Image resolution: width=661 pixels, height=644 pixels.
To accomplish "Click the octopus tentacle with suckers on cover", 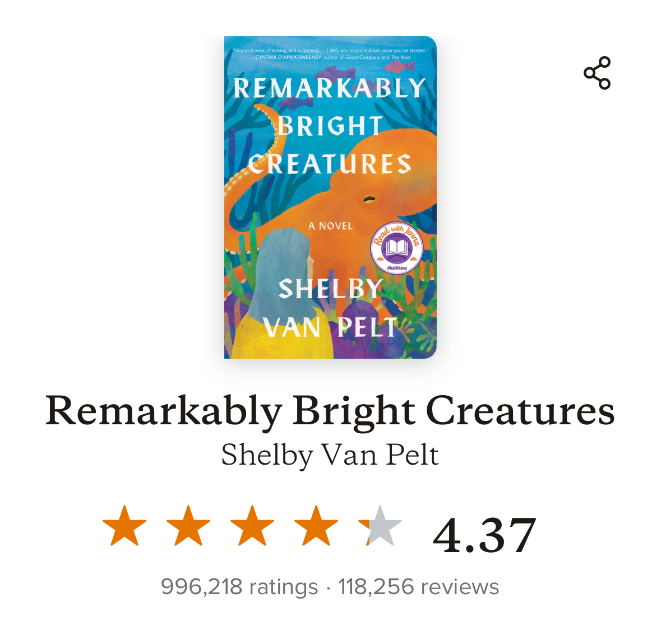I will click(x=264, y=146).
